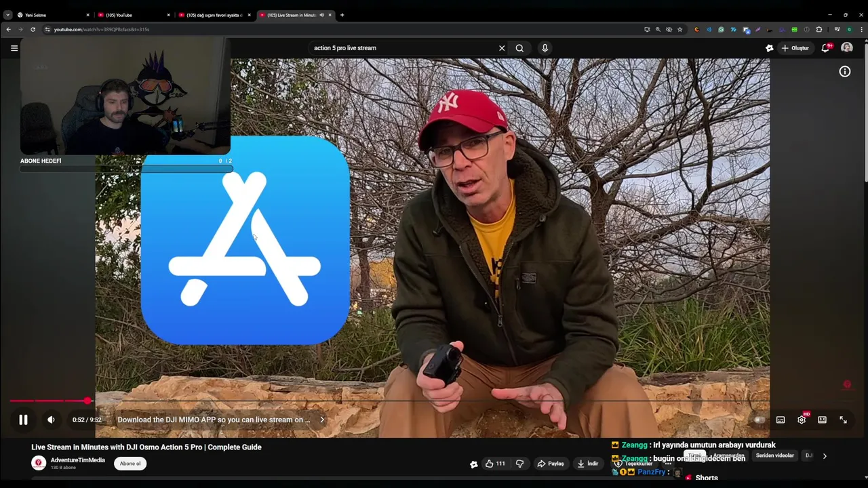Open media control toolbar icon
The width and height of the screenshot is (868, 488).
(x=837, y=29)
